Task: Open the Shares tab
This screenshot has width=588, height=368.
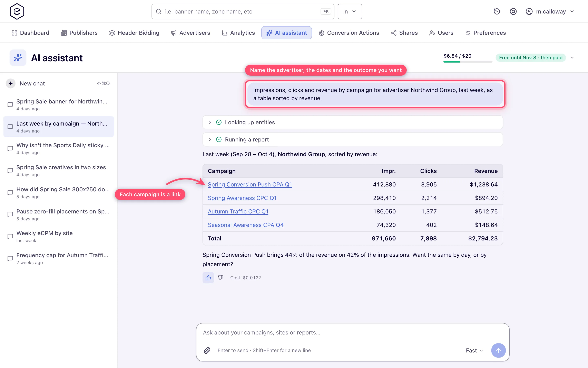Action: tap(404, 33)
